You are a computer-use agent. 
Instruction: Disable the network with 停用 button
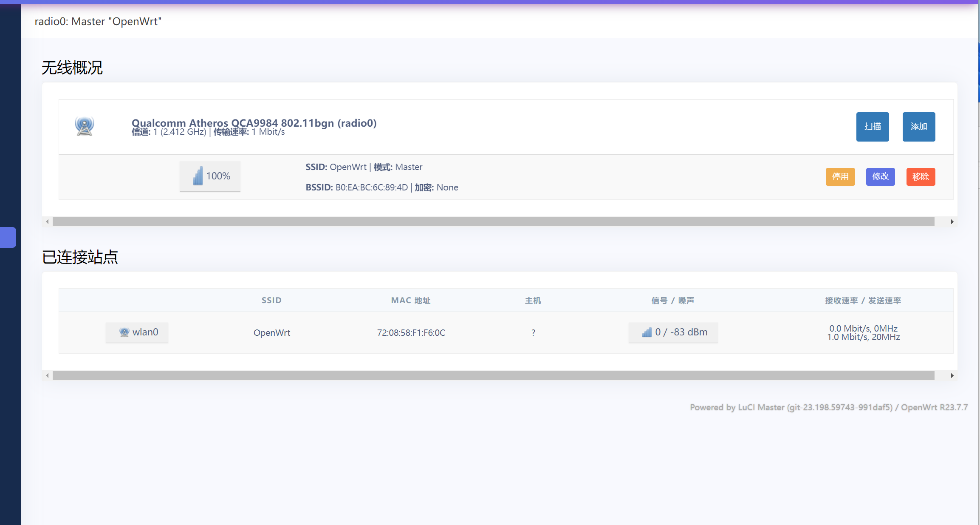(840, 177)
